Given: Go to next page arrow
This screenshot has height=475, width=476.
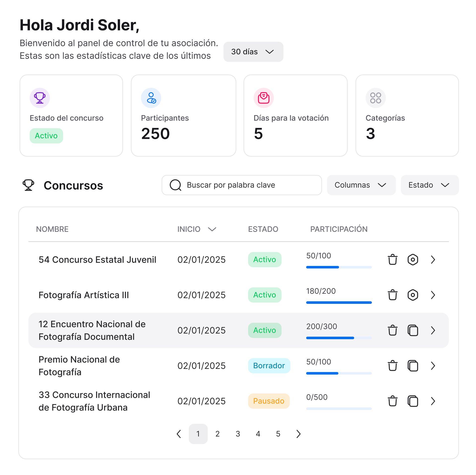Looking at the screenshot, I should point(298,434).
